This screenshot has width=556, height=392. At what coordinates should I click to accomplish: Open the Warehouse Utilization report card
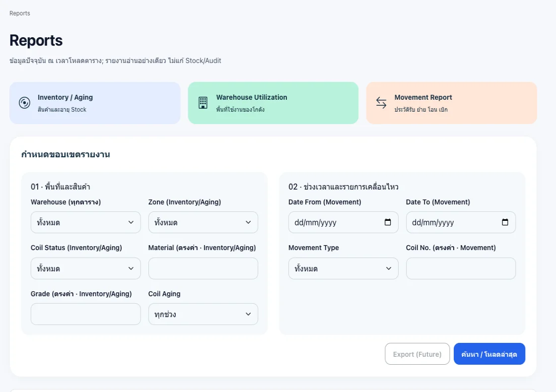pos(273,103)
